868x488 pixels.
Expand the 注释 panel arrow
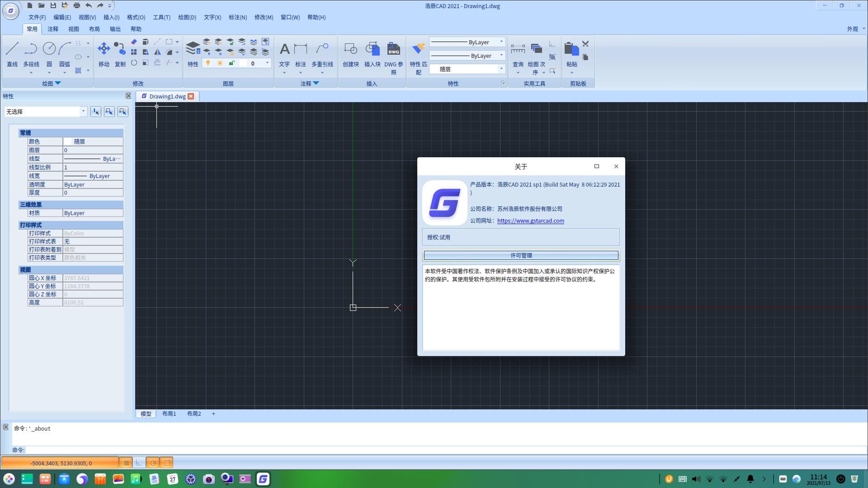point(316,83)
